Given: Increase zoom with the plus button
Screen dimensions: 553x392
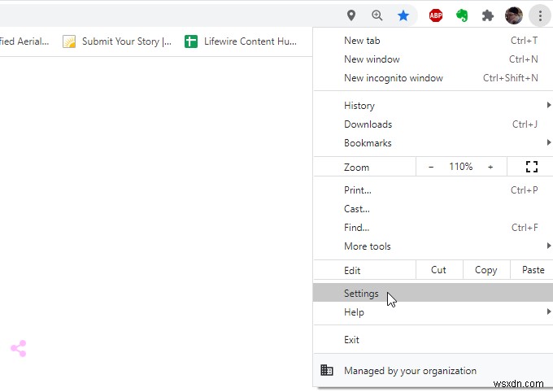Looking at the screenshot, I should pos(490,167).
